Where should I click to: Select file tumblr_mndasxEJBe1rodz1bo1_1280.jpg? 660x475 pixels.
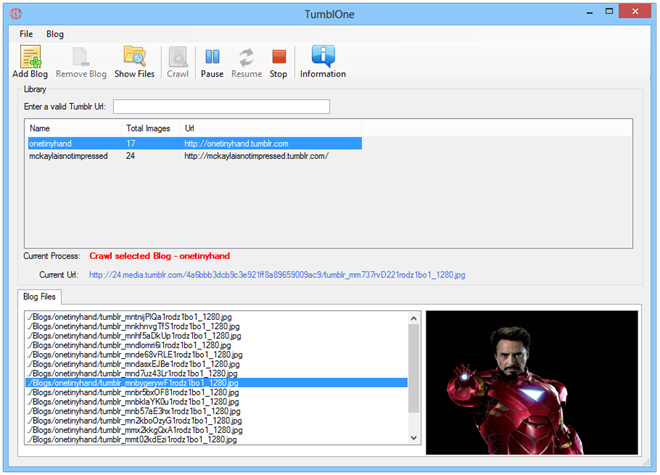(x=216, y=364)
